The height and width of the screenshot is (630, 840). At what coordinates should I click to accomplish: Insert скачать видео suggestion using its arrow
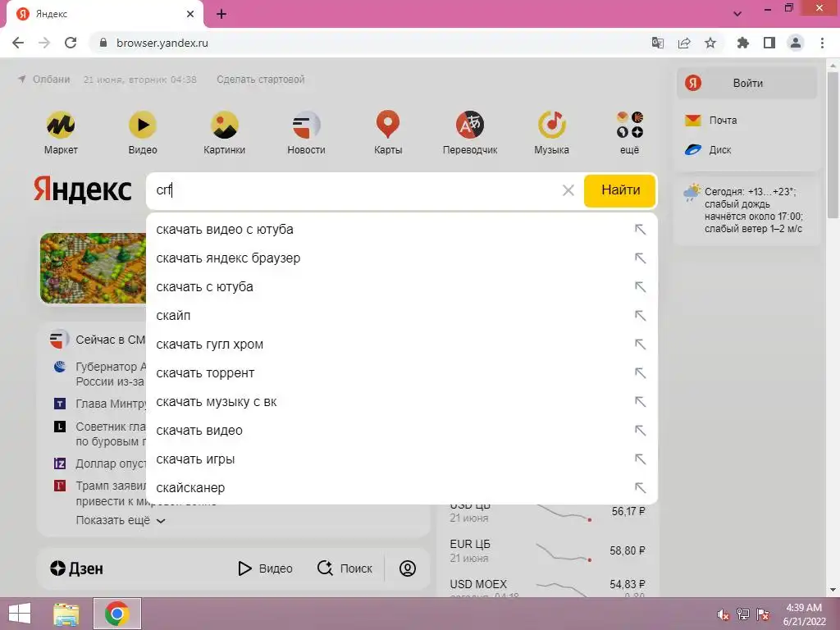[640, 431]
